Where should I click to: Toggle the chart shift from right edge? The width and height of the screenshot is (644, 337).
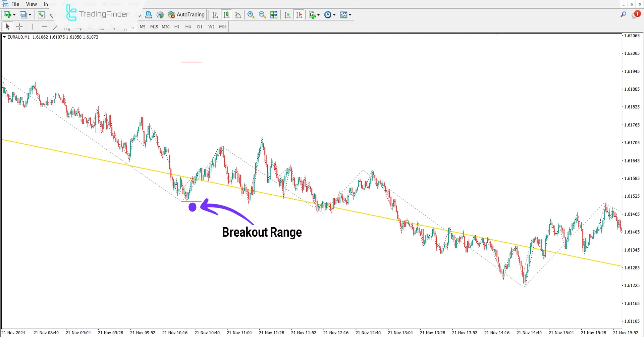(299, 15)
